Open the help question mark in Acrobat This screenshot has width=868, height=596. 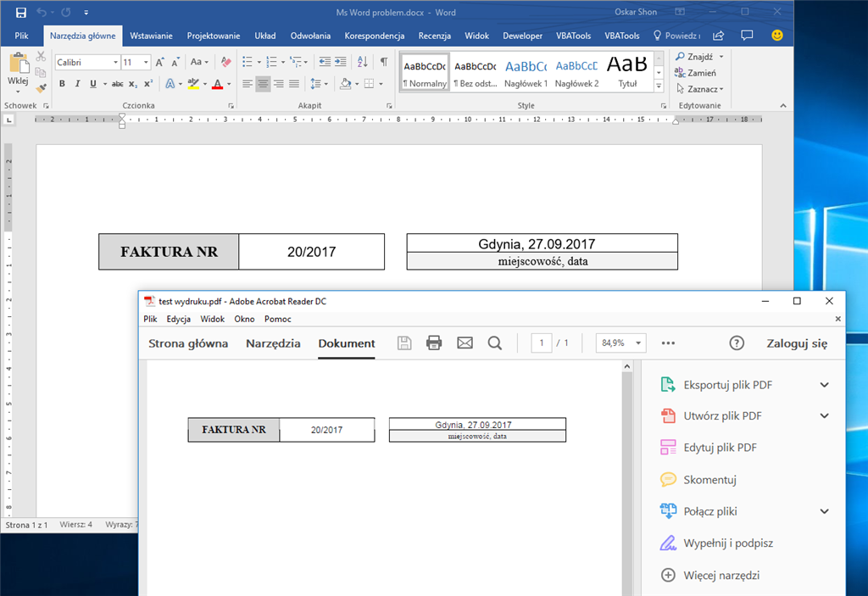737,343
